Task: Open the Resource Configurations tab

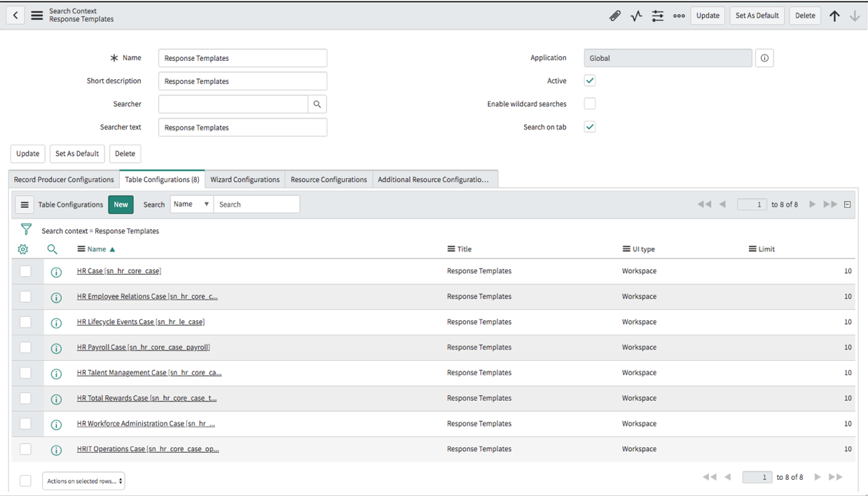Action: tap(329, 180)
